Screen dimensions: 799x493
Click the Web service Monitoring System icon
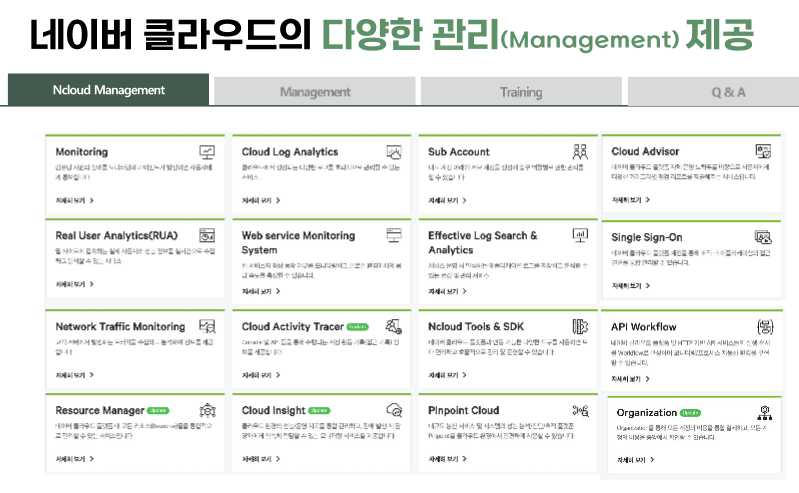click(394, 236)
